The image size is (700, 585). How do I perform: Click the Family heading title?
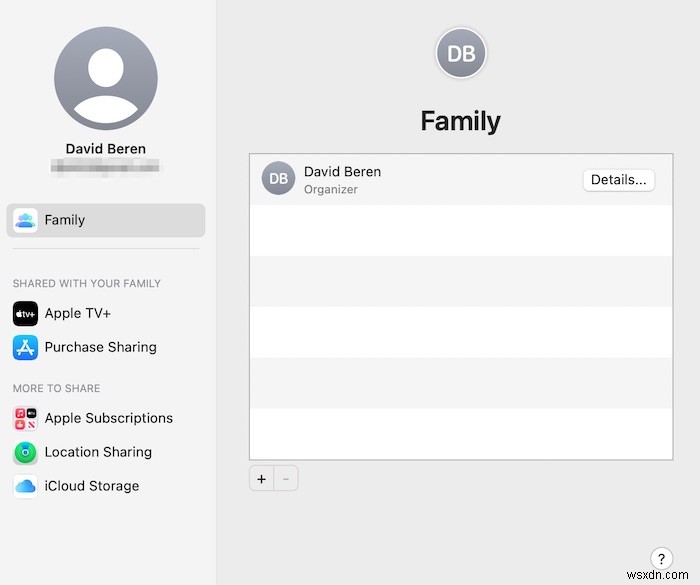tap(461, 121)
